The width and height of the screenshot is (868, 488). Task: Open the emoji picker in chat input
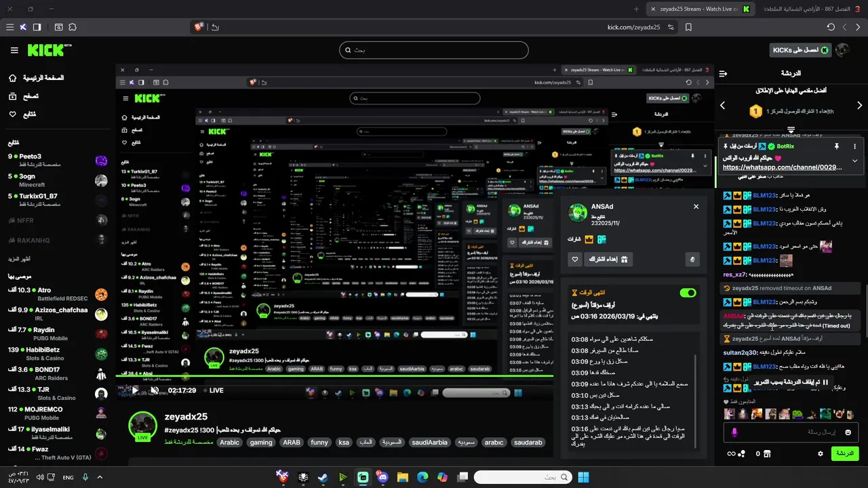coord(848,432)
